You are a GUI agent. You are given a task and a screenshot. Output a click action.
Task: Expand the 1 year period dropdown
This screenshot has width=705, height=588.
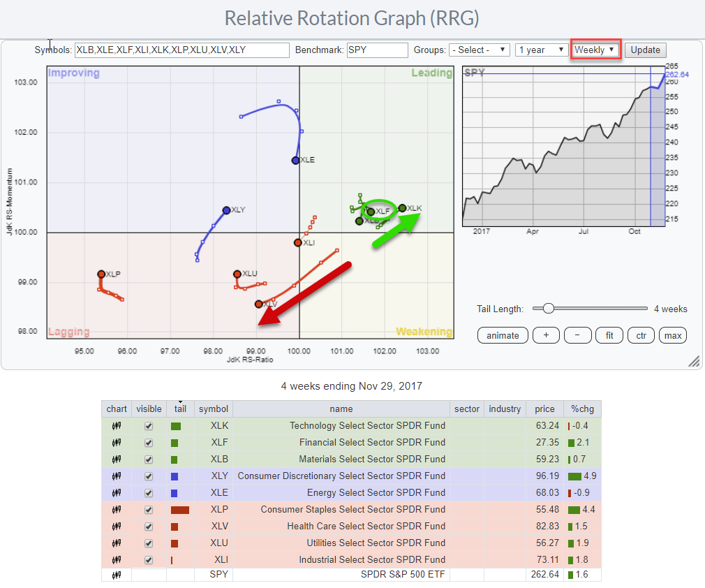point(540,50)
